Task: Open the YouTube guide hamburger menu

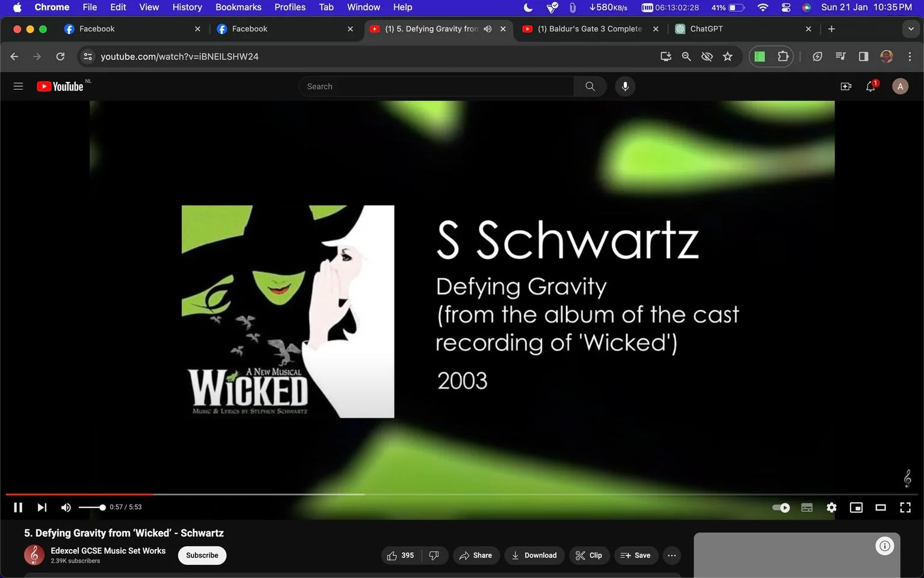Action: 18,86
